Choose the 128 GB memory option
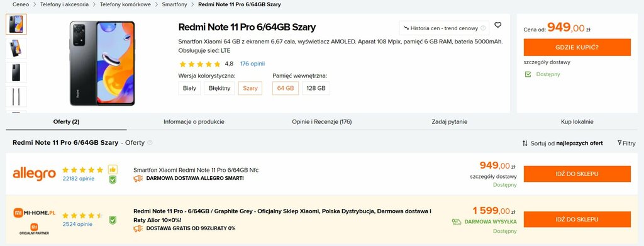 click(x=316, y=88)
